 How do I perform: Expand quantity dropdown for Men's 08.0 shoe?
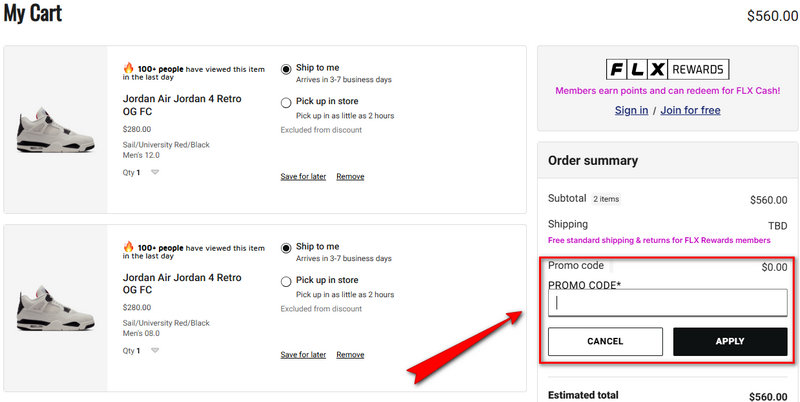point(154,351)
